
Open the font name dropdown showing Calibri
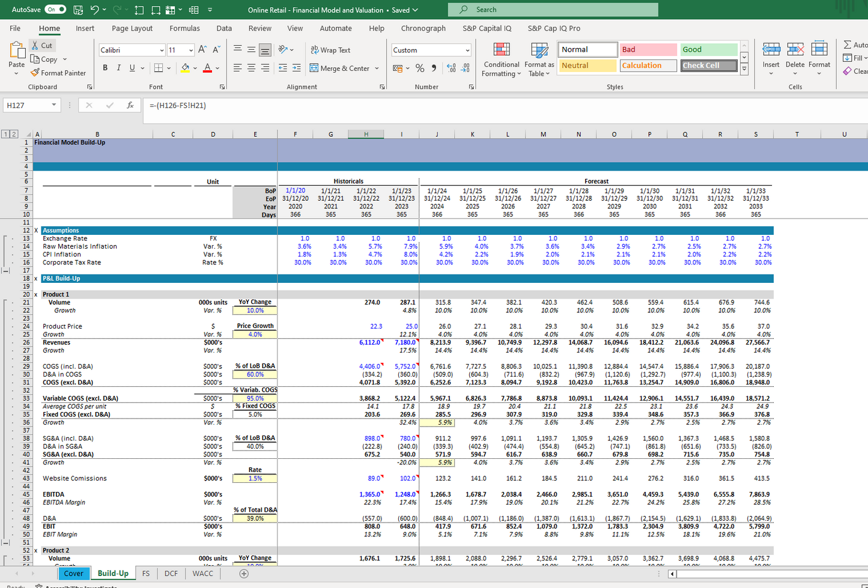click(162, 50)
